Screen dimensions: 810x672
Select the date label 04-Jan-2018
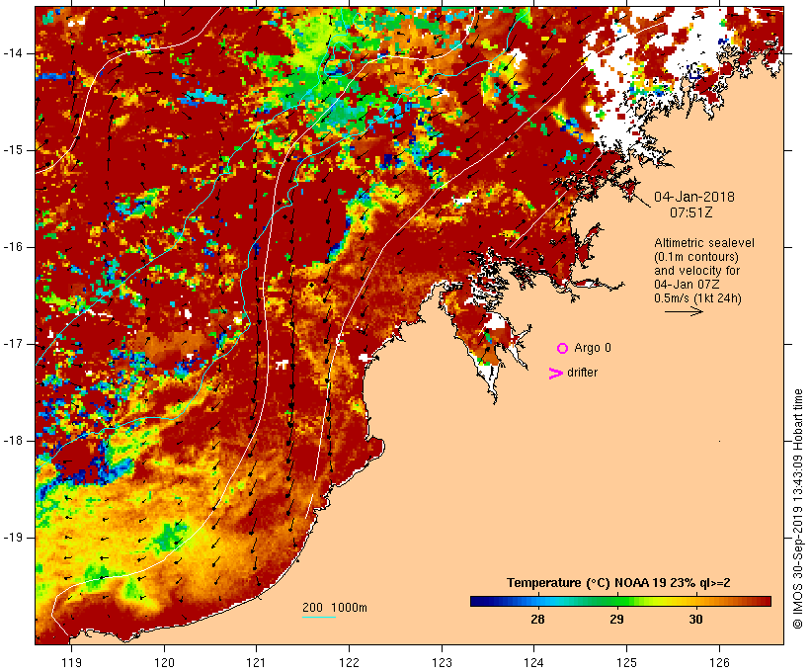tap(693, 197)
